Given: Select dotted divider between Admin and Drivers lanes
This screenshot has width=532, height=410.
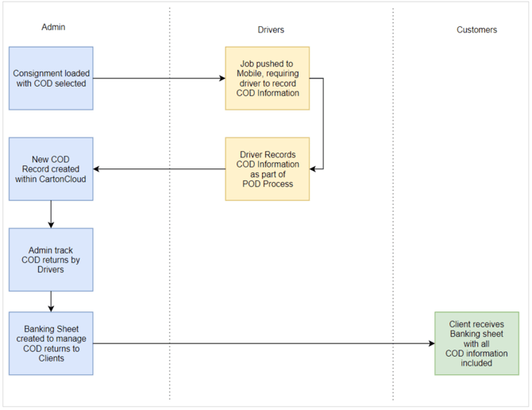Looking at the screenshot, I should pos(170,238).
